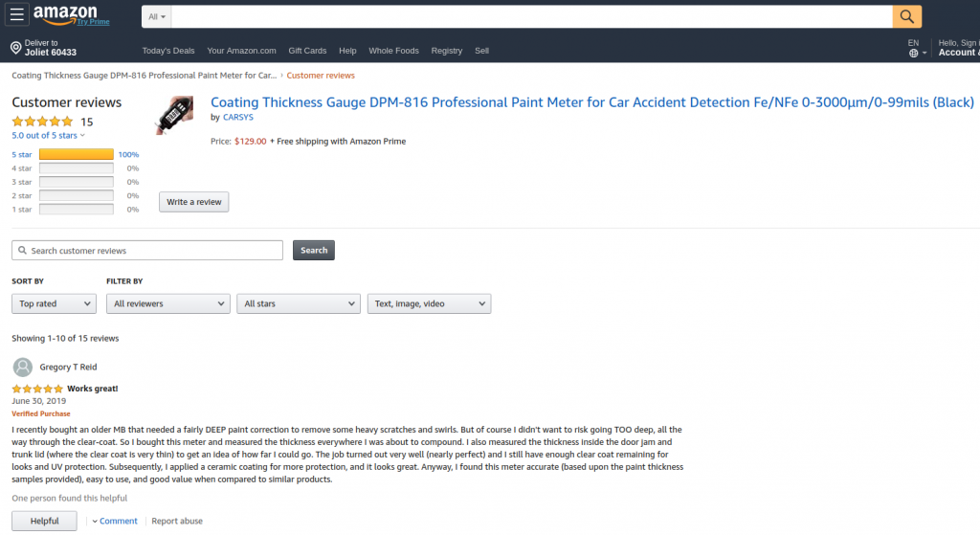980x535 pixels.
Task: Click the Joliet 60433 delivery location
Action: click(51, 53)
